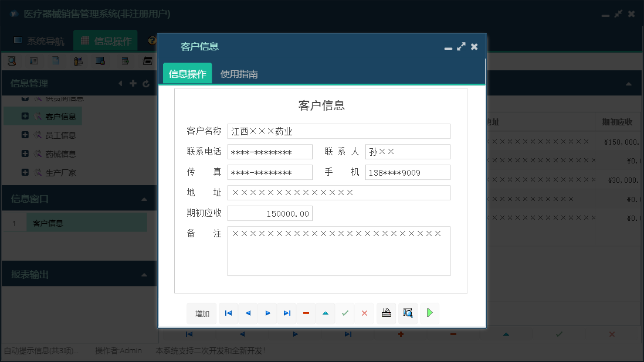Viewport: 644px width, 362px height.
Task: Run the green play action icon
Action: [429, 313]
